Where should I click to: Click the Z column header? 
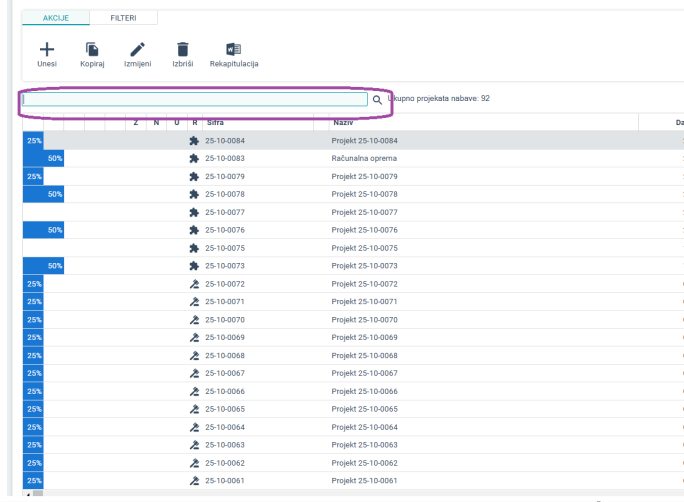[136, 122]
